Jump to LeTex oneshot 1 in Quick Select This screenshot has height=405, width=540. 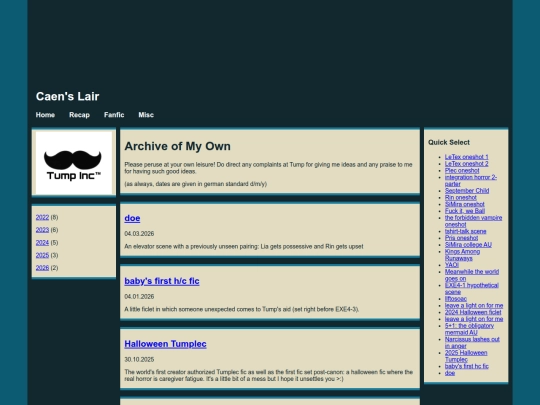pos(466,157)
